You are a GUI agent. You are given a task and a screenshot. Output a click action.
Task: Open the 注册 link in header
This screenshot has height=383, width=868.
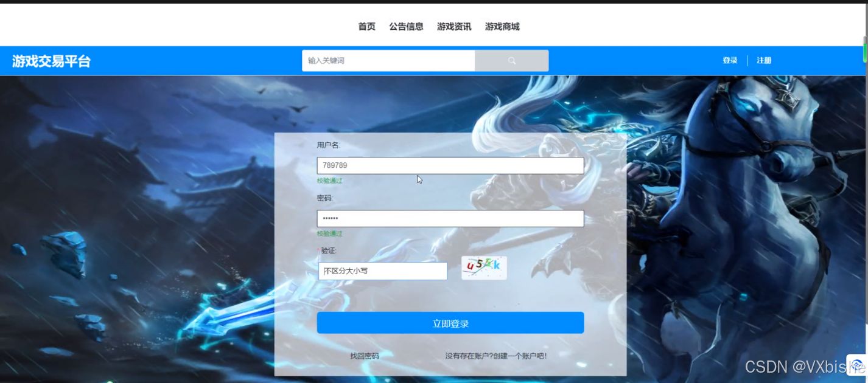pyautogui.click(x=764, y=61)
